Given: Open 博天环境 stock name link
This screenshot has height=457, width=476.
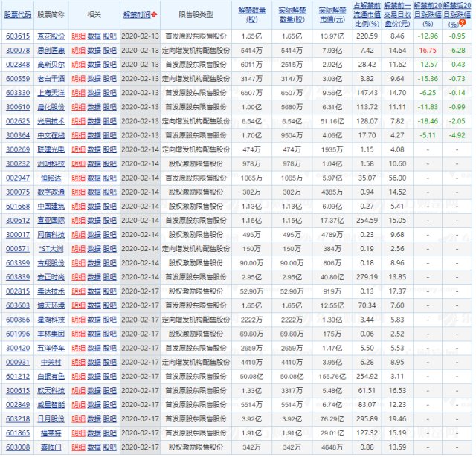Looking at the screenshot, I should (51, 305).
